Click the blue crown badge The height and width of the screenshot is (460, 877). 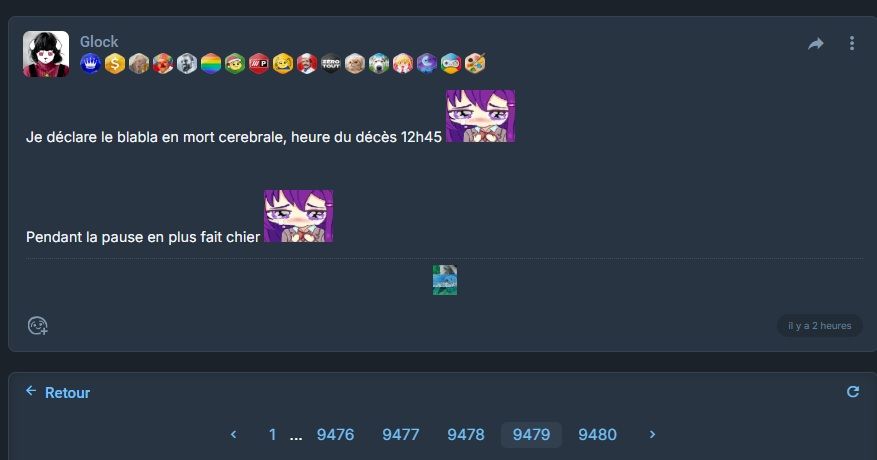(x=91, y=63)
